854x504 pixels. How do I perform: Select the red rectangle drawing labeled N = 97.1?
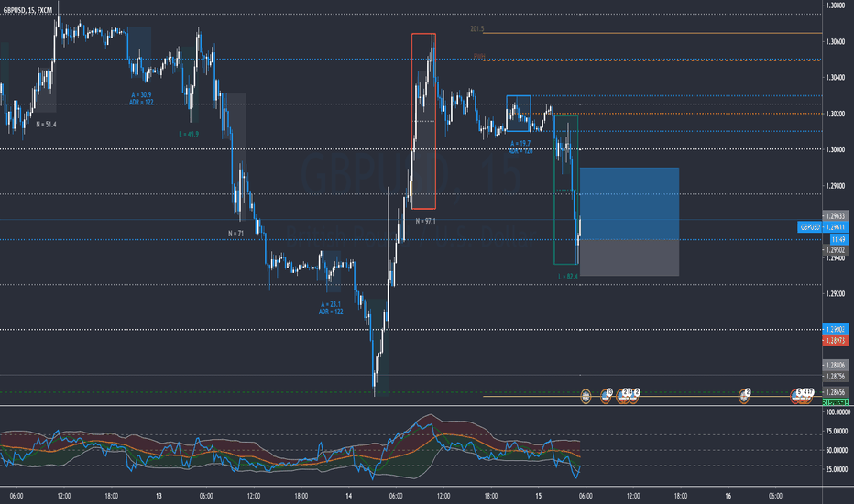[x=423, y=122]
